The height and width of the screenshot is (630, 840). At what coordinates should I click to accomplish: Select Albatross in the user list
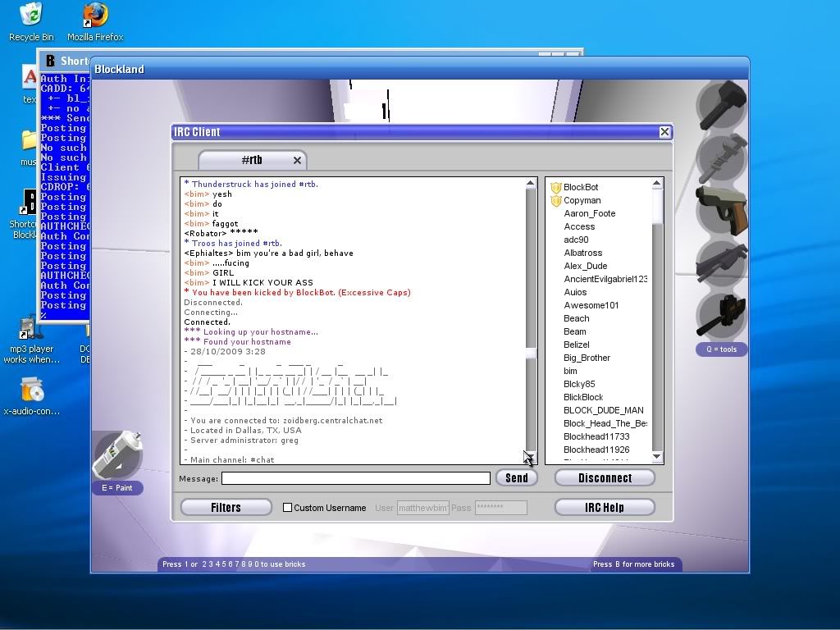pyautogui.click(x=583, y=253)
